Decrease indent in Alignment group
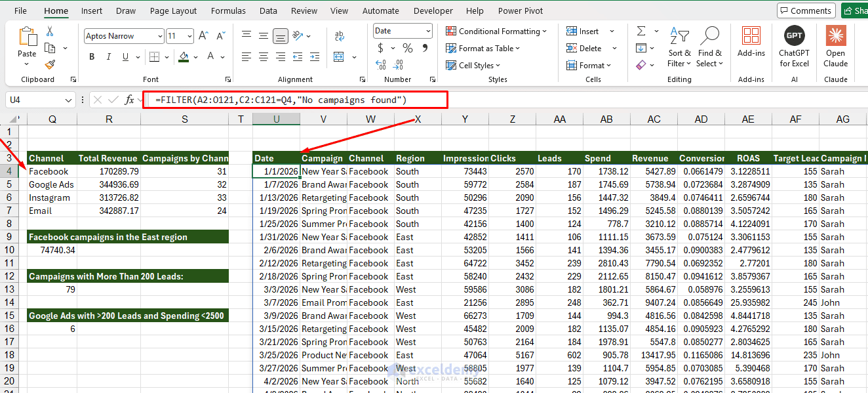The image size is (868, 393). click(299, 57)
